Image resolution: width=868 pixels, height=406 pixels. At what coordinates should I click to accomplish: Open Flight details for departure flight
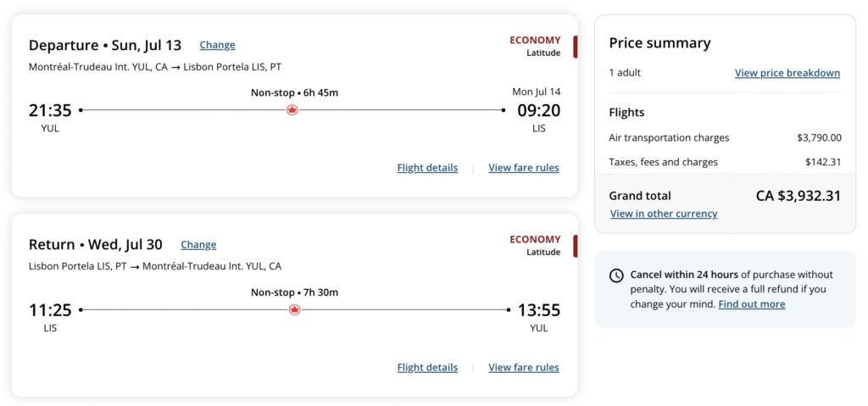click(x=427, y=168)
